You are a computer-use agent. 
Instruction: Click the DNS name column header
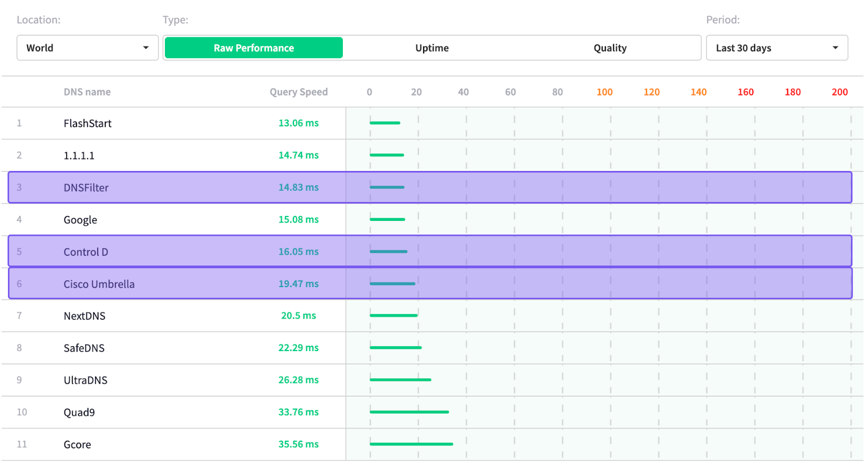click(87, 92)
